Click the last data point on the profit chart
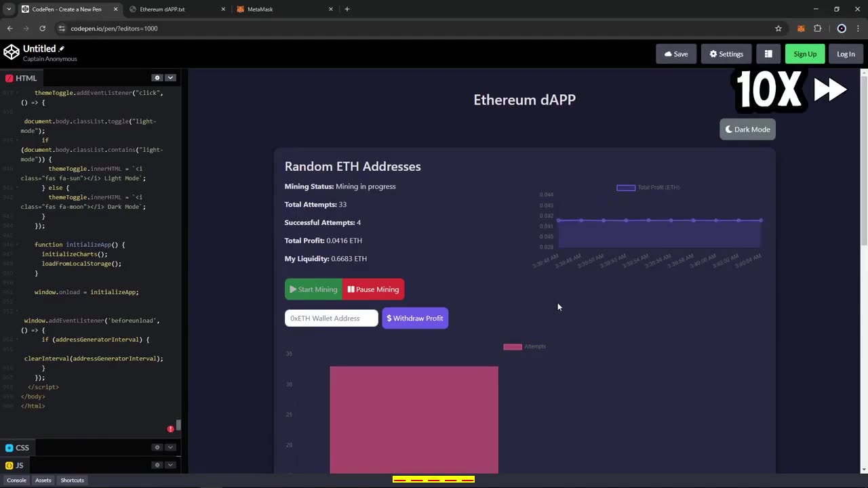868x488 pixels. pos(761,220)
